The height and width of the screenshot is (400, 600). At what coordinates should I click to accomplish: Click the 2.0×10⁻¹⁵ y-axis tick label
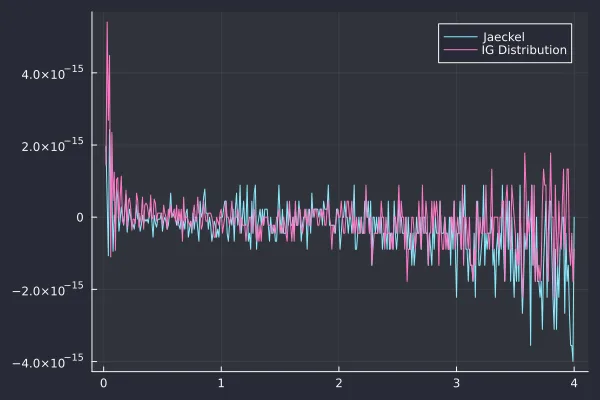coord(52,145)
